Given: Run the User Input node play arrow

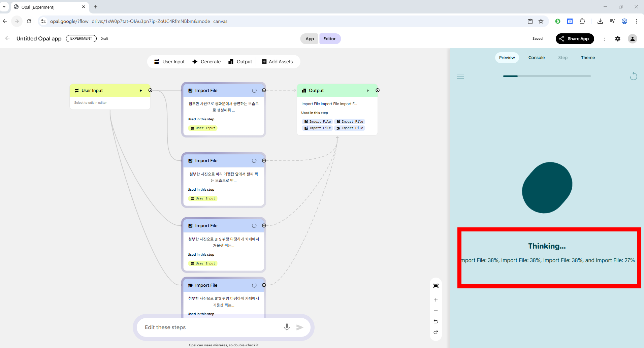Looking at the screenshot, I should point(141,91).
